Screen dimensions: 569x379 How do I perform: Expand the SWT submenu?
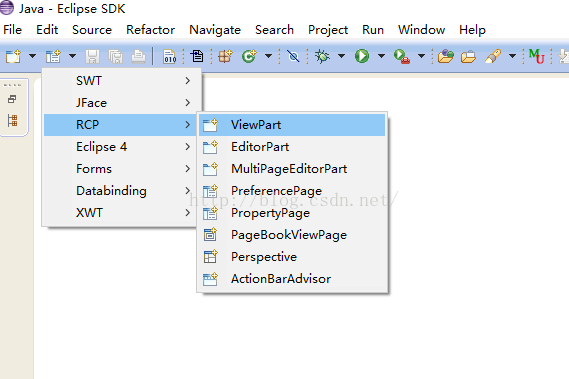point(120,81)
